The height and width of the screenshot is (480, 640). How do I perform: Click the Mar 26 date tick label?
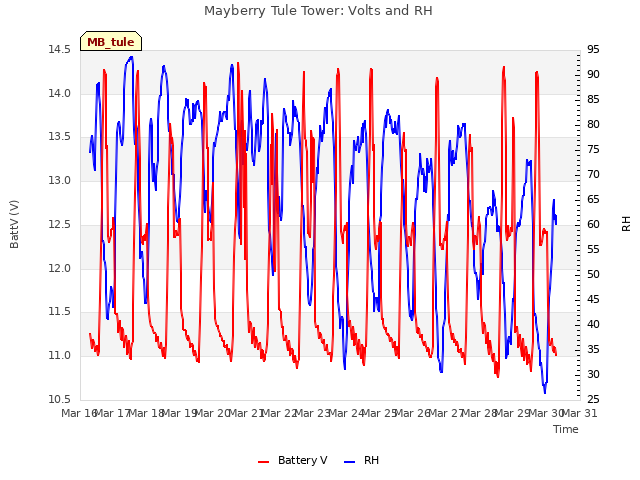click(413, 413)
